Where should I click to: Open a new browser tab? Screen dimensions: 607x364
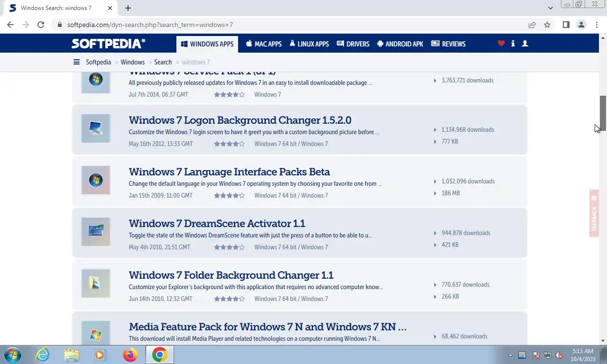128,8
